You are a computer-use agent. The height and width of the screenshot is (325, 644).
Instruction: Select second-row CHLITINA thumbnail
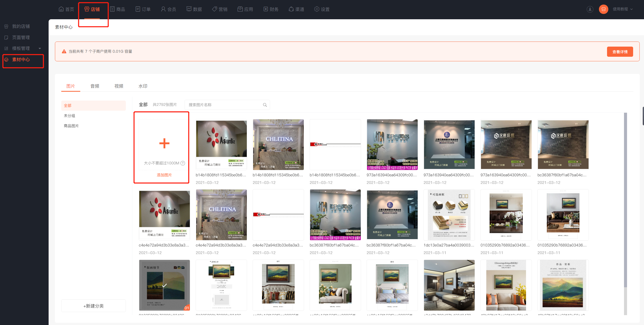pyautogui.click(x=221, y=215)
